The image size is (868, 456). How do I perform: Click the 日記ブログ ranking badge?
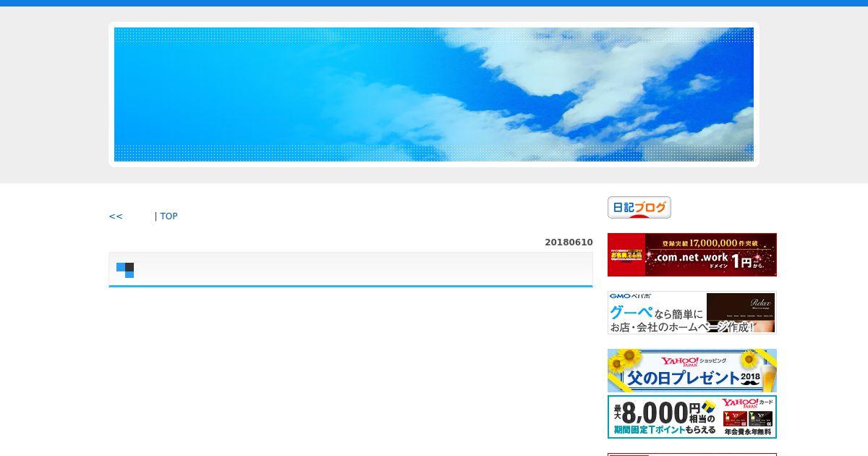(x=639, y=208)
